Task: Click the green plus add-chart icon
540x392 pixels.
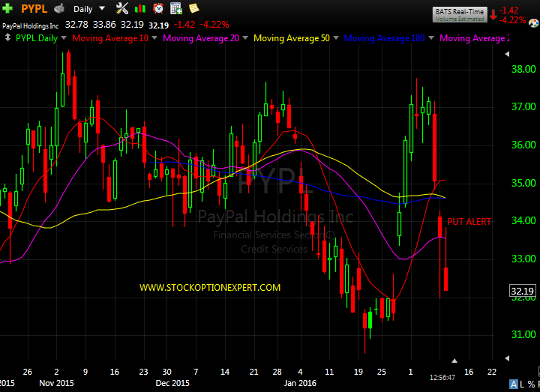Action: [x=7, y=8]
